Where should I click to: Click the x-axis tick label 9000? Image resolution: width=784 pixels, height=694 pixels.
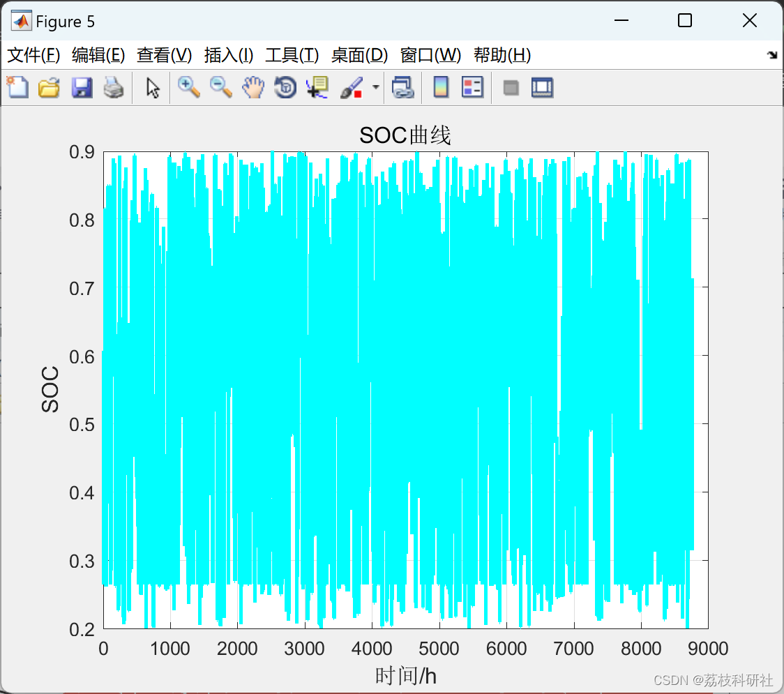pyautogui.click(x=708, y=649)
